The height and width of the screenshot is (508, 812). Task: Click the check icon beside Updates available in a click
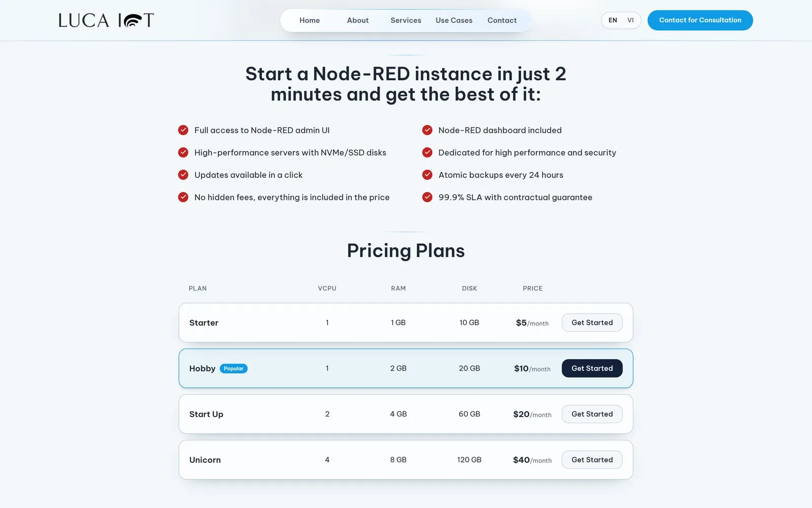(183, 175)
